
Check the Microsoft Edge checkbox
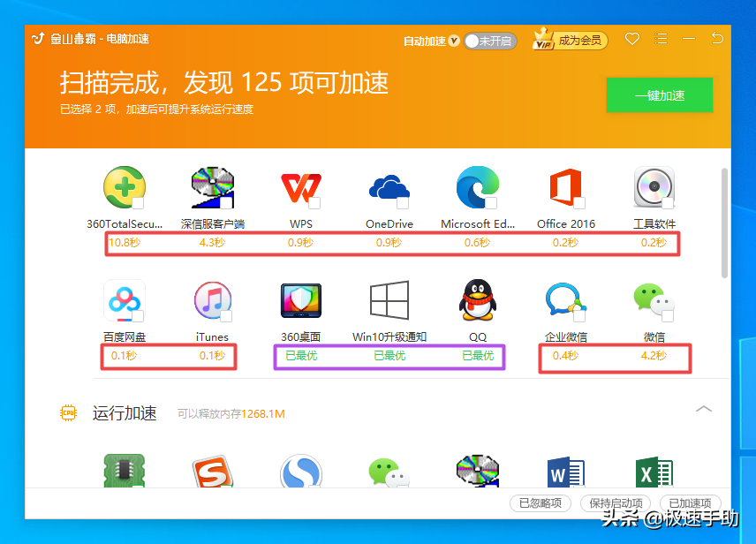pos(491,203)
